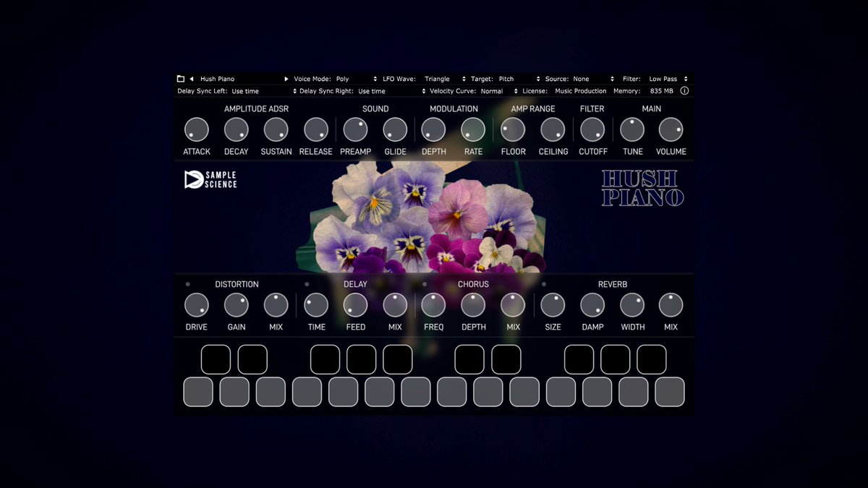Toggle the Delay effect power dot
The image size is (868, 488).
pyautogui.click(x=307, y=284)
